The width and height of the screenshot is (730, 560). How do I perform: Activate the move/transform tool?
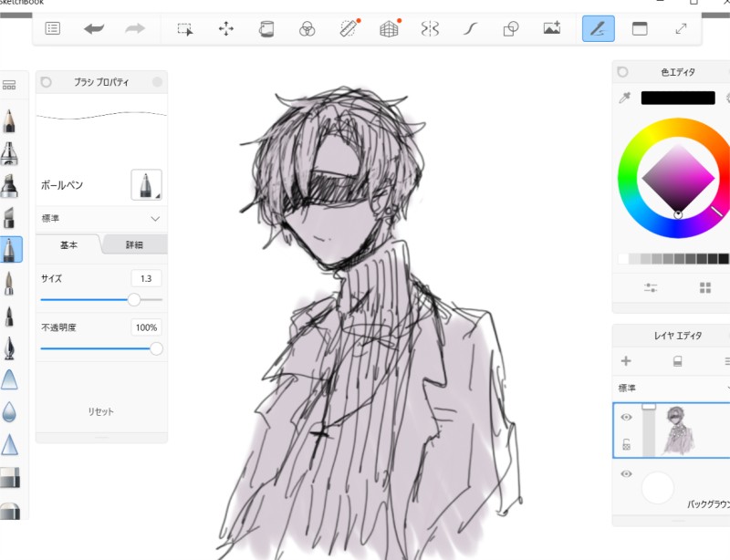point(225,29)
